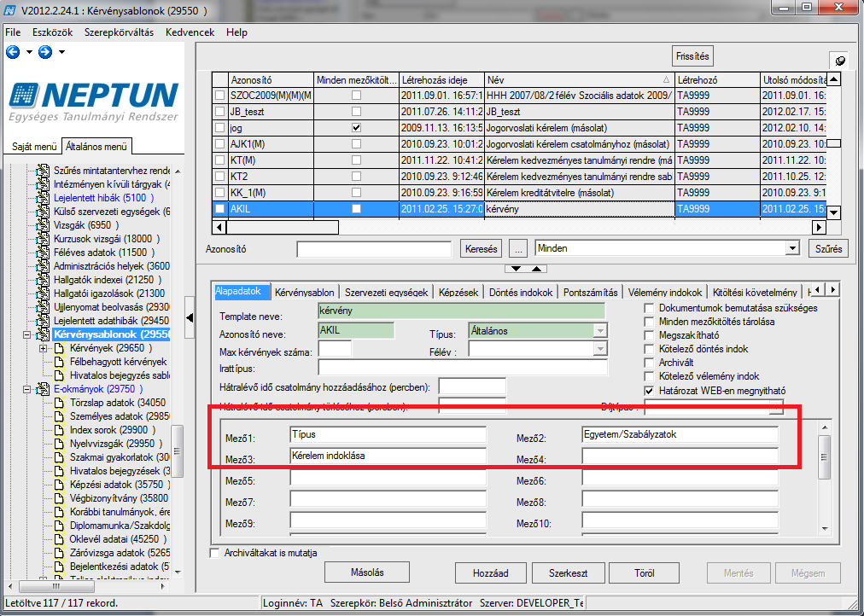Click the up triangle panel splitter
Screen dimensions: 864x616
tap(537, 269)
